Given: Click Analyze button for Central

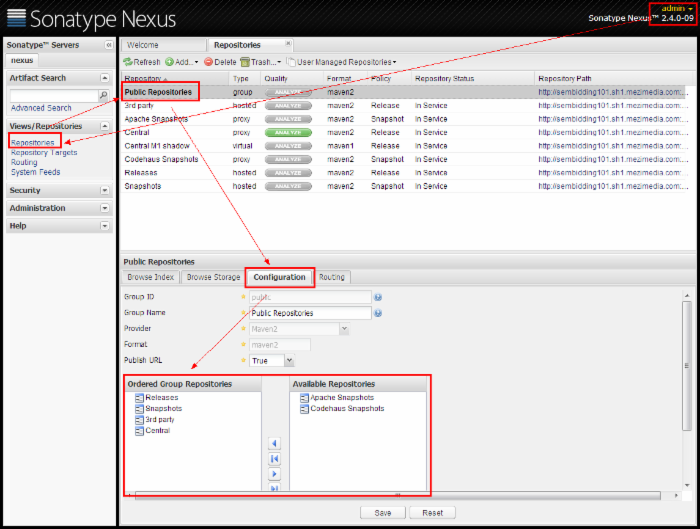Looking at the screenshot, I should pyautogui.click(x=288, y=133).
